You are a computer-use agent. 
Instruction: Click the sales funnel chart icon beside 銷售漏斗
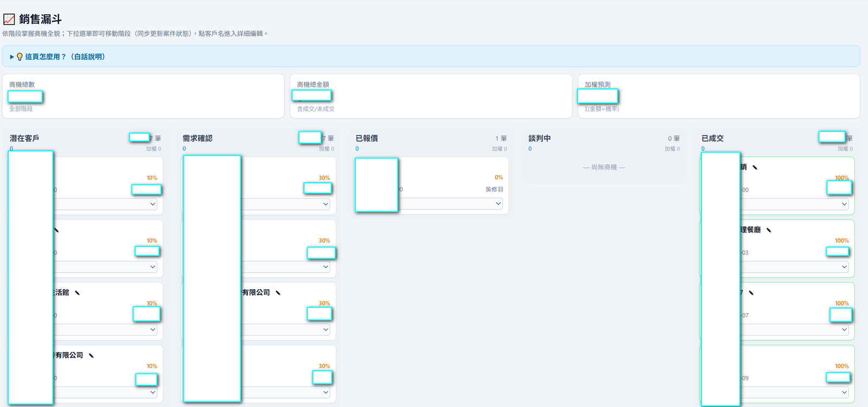(9, 20)
